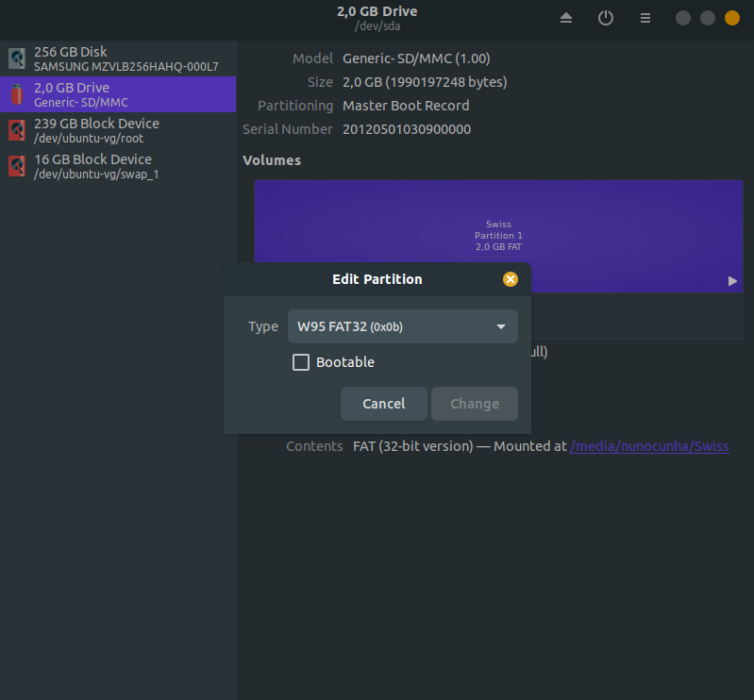Enable the Bootable checkbox

(x=301, y=362)
